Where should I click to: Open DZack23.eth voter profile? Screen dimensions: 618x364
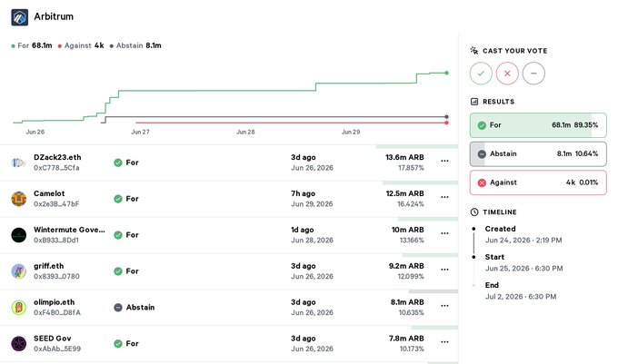click(57, 157)
